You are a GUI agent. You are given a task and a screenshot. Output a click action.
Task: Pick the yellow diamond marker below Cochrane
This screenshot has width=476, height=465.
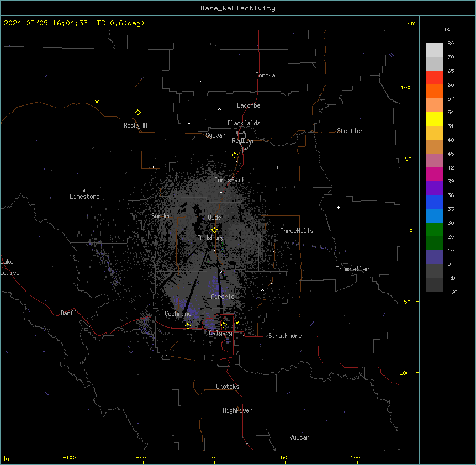click(188, 326)
